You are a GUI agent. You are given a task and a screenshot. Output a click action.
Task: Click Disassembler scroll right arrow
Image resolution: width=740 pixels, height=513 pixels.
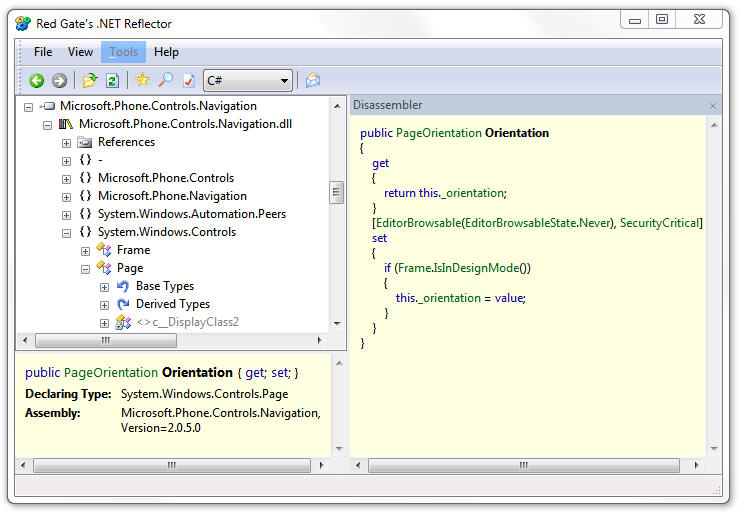[697, 465]
